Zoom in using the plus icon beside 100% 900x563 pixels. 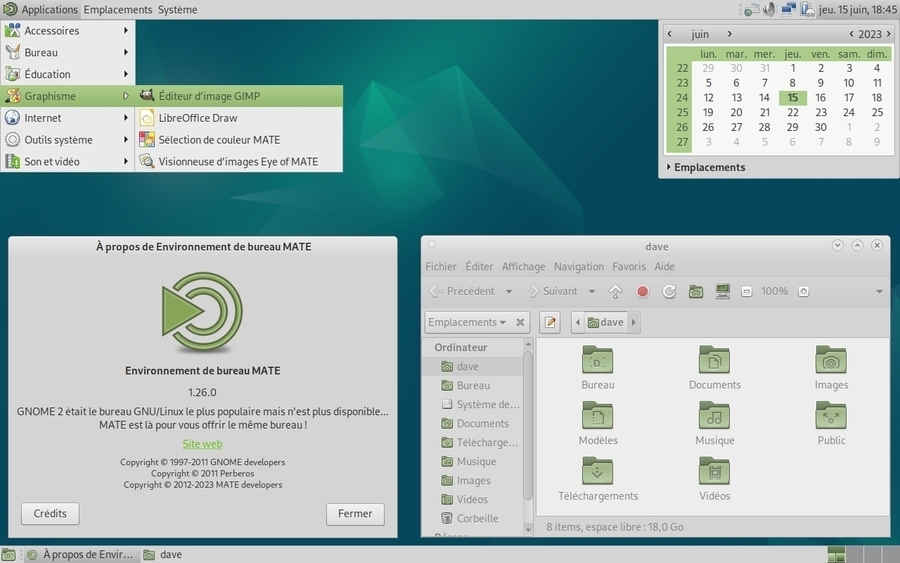click(804, 292)
